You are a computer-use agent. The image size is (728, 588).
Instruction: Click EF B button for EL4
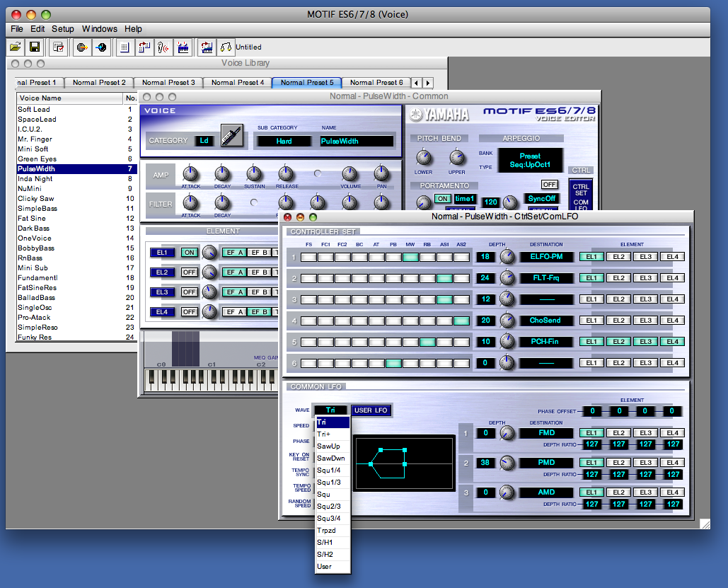point(259,311)
